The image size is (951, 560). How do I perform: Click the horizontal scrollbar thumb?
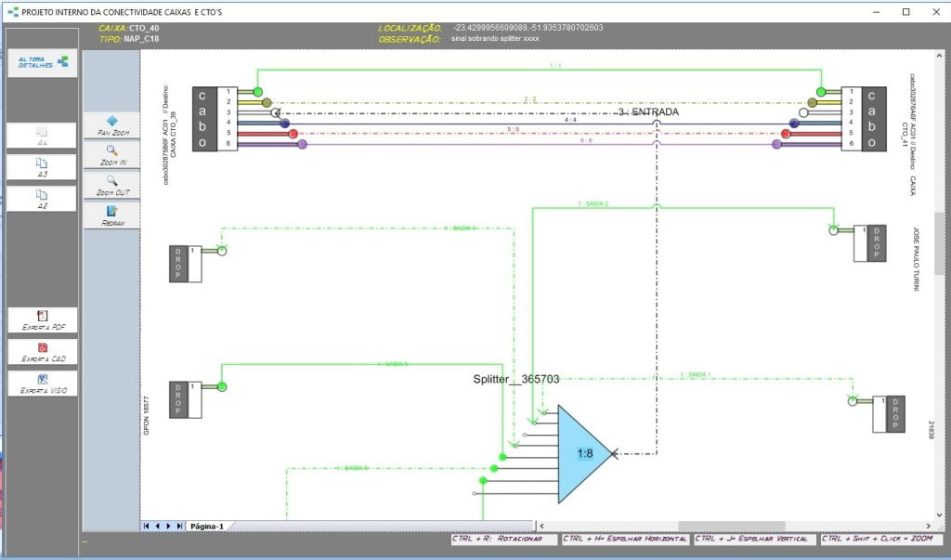pyautogui.click(x=731, y=527)
